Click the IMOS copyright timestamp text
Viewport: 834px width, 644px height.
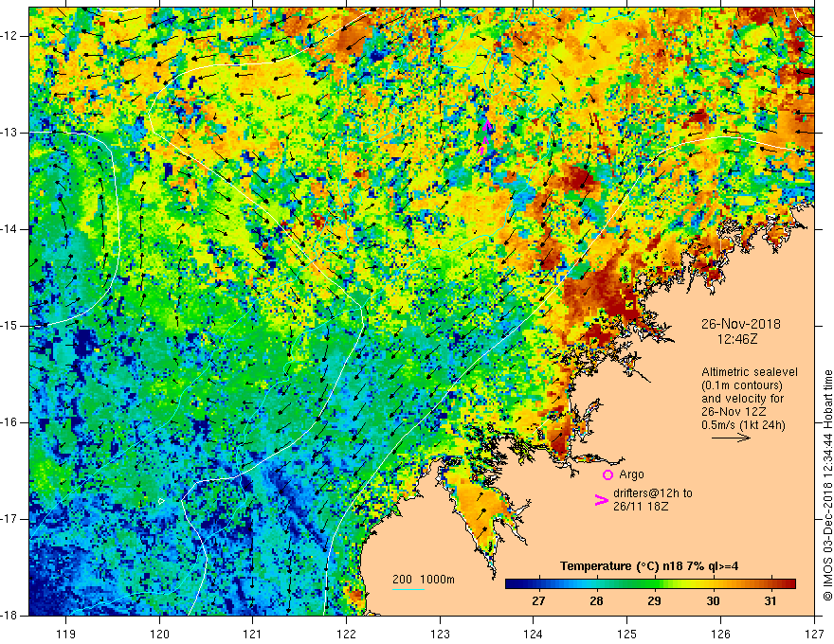pyautogui.click(x=827, y=485)
